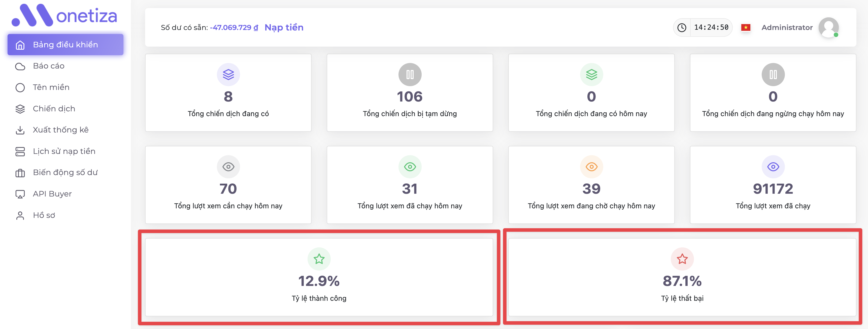Open Xuất thống kê from sidebar

tap(61, 130)
